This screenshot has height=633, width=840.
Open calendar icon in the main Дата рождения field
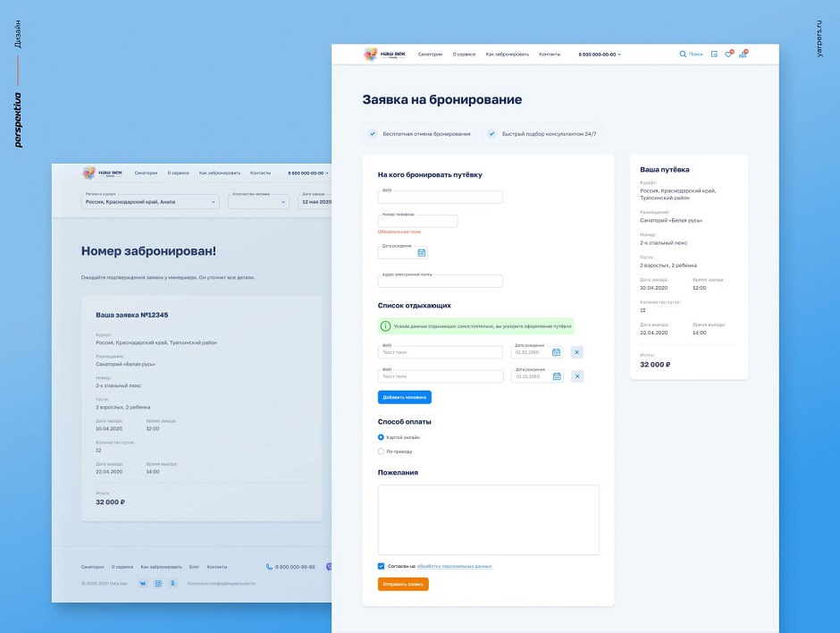pyautogui.click(x=422, y=252)
